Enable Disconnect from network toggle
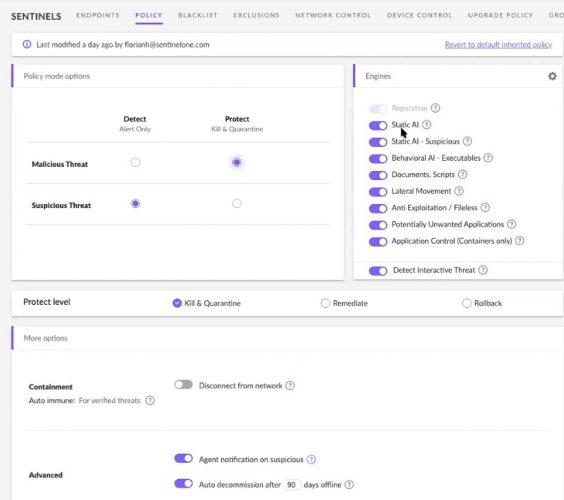 183,385
